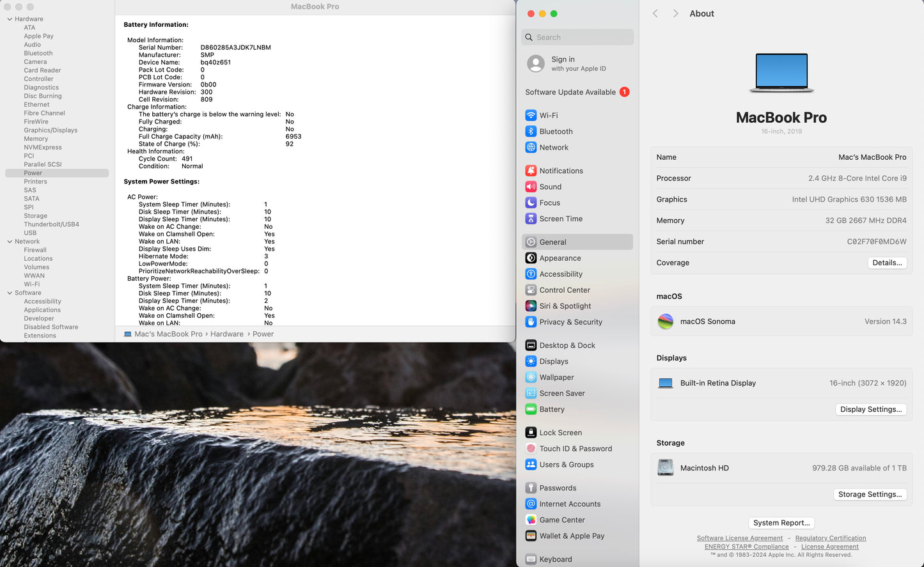Go forward using the About forward chevron

tap(675, 13)
